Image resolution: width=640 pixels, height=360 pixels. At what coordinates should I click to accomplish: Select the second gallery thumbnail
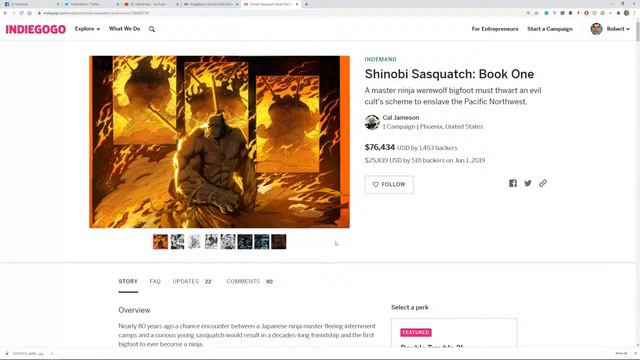pos(177,242)
